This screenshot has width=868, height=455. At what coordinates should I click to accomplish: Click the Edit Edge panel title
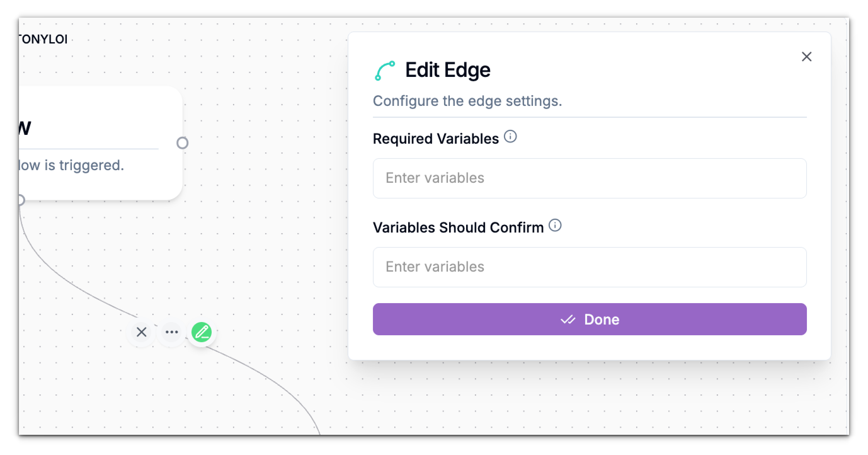click(x=448, y=70)
